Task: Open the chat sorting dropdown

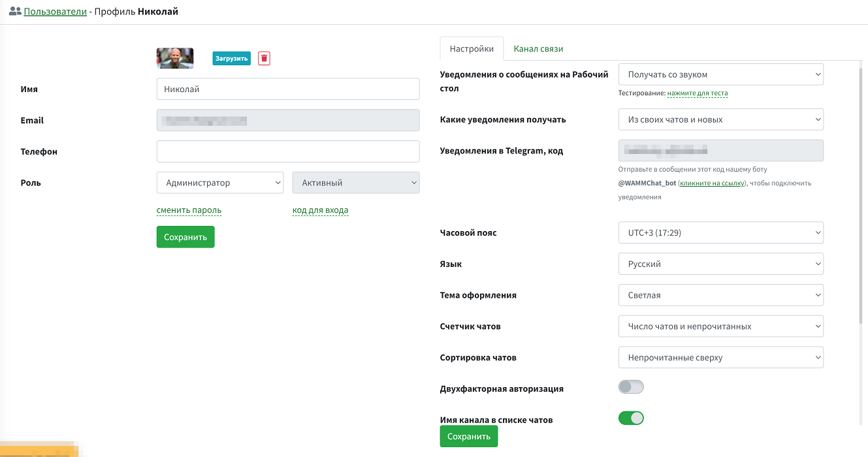Action: [x=720, y=357]
